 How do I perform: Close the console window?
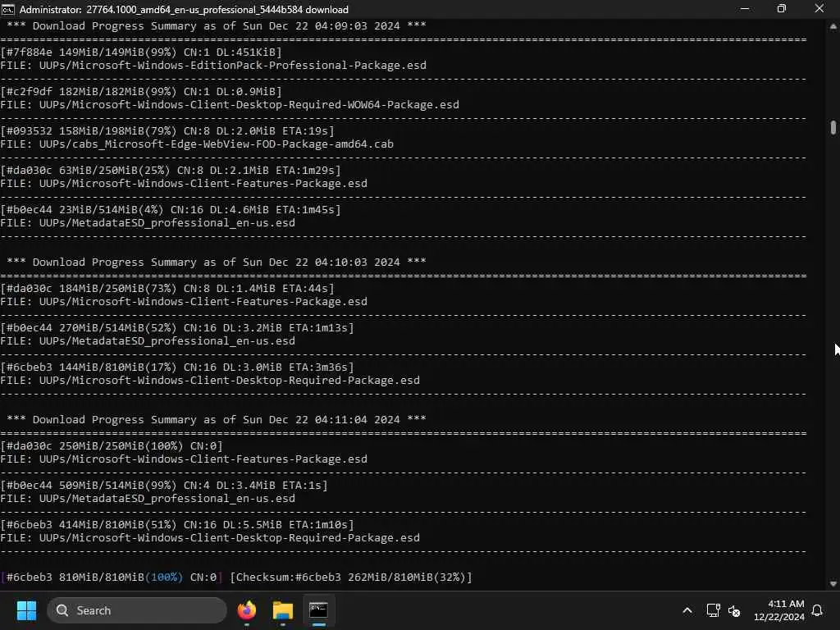(819, 9)
